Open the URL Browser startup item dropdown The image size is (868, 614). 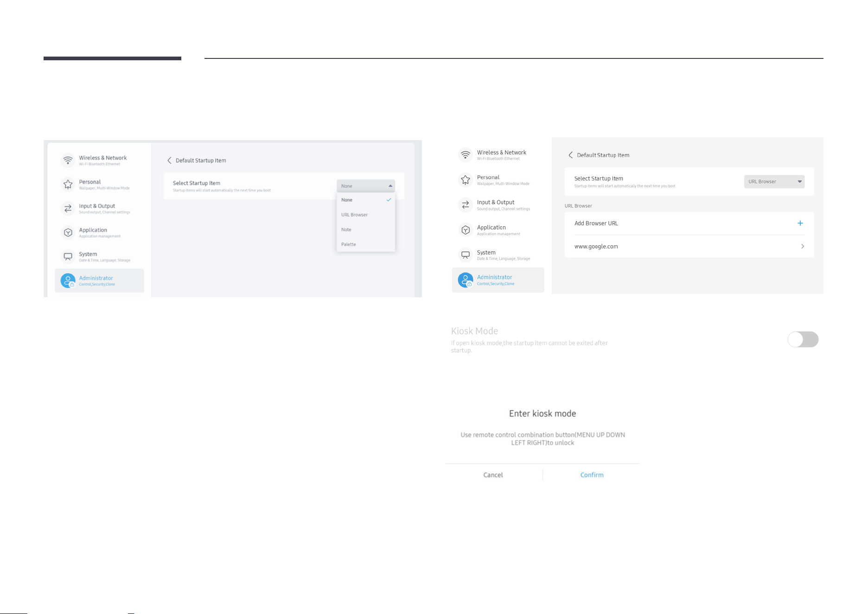774,181
